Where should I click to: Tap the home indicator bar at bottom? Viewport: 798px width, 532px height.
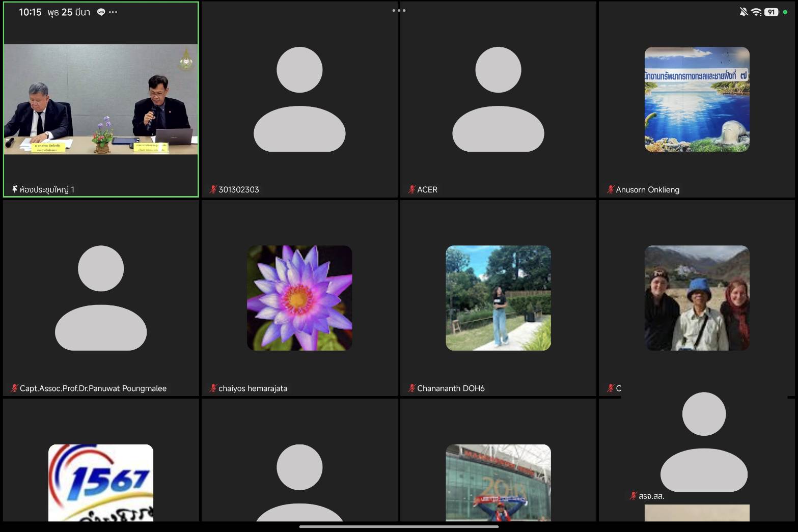399,527
